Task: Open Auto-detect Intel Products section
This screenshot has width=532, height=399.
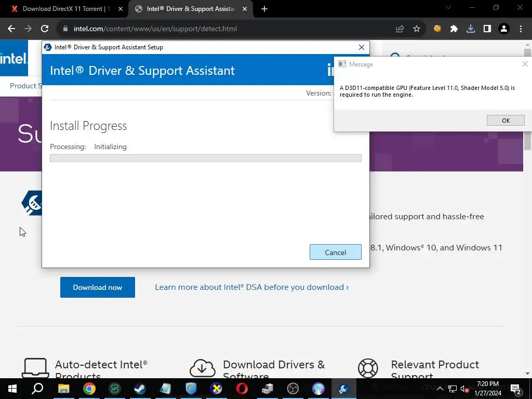Action: (101, 370)
